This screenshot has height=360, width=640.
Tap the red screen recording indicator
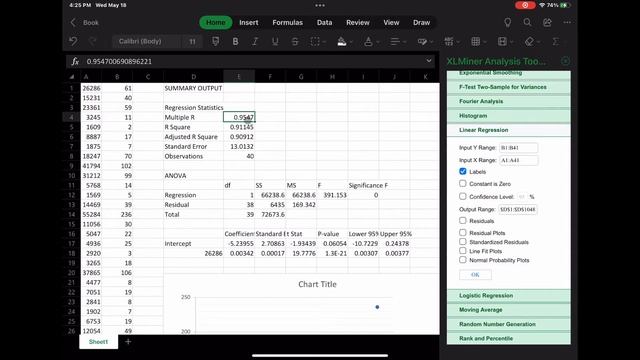point(525,5)
